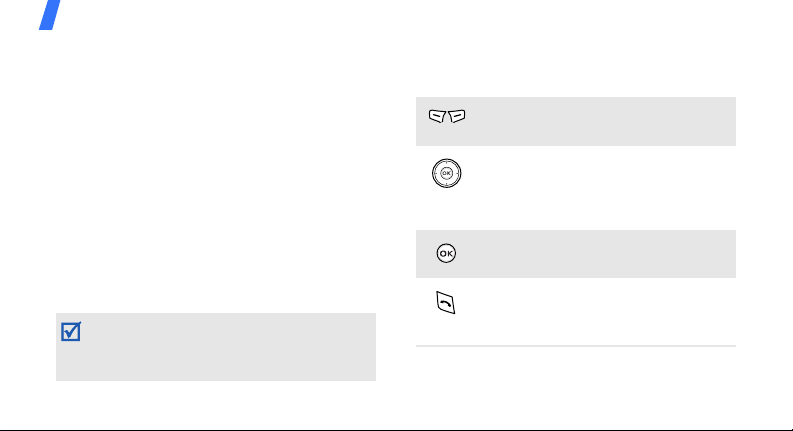
Task: Tap the right direction on the navigation ring
Action: (x=458, y=174)
